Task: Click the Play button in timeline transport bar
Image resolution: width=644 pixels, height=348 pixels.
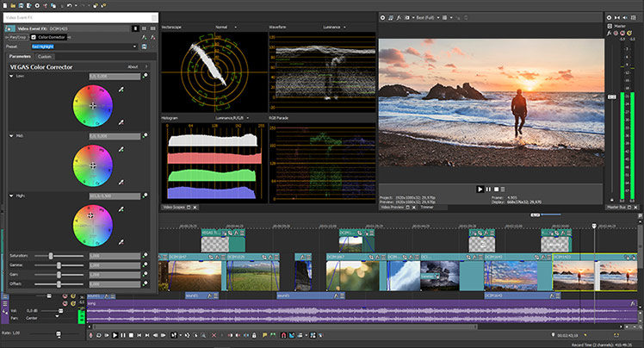Action: click(115, 335)
